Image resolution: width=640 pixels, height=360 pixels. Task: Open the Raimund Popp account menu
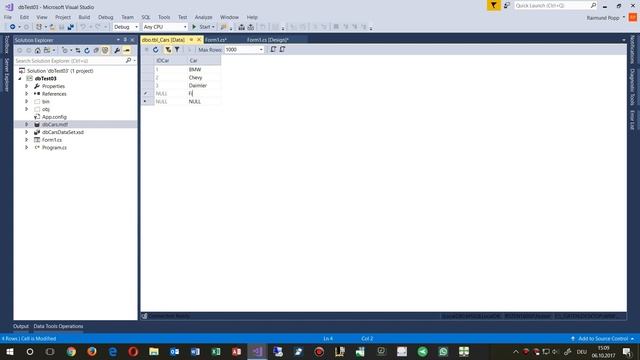606,18
